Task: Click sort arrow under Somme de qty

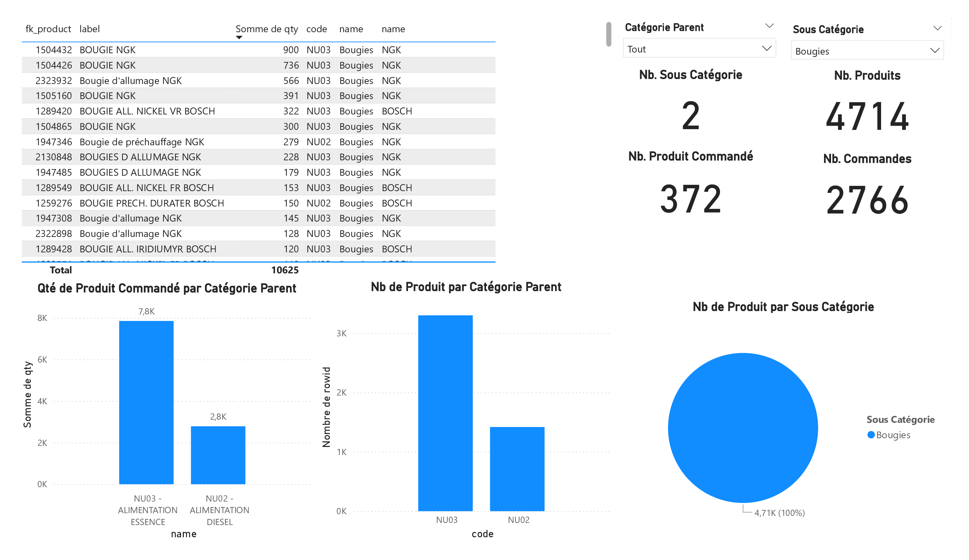Action: tap(239, 38)
